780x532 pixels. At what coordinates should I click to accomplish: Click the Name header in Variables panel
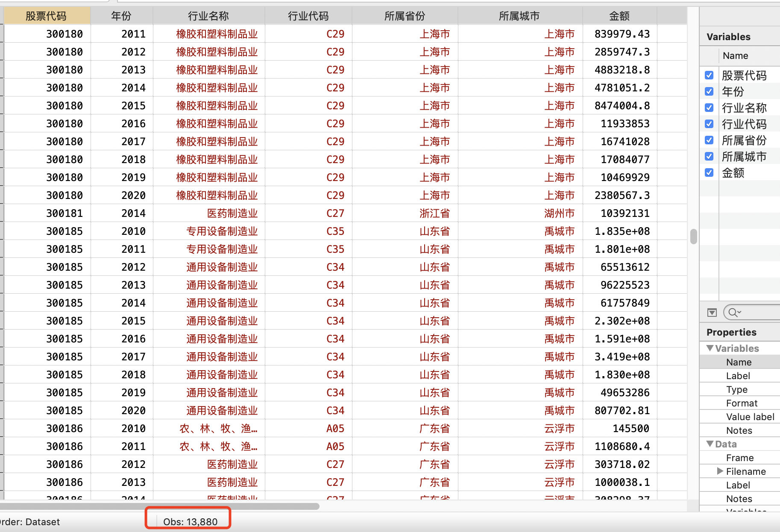coord(736,56)
